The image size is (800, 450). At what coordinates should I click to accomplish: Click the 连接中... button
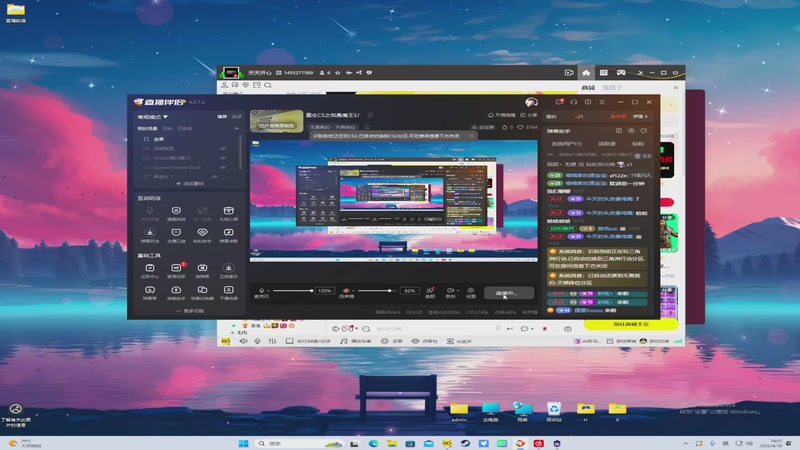[x=508, y=293]
